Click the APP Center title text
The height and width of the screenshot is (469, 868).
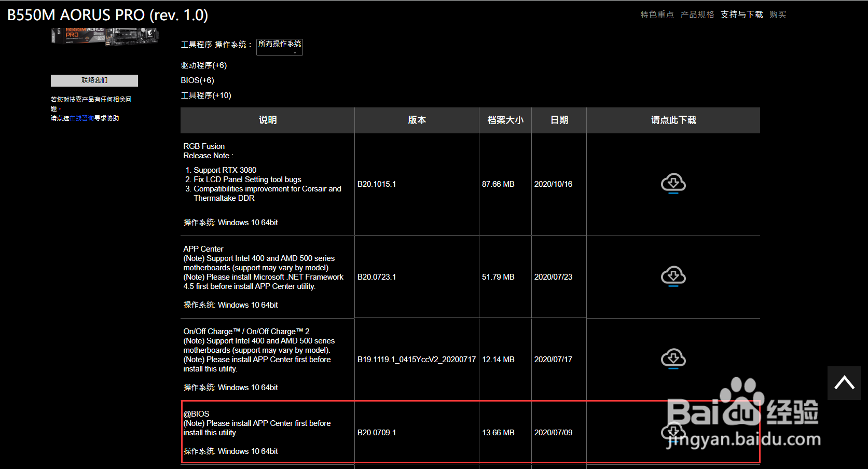(203, 249)
